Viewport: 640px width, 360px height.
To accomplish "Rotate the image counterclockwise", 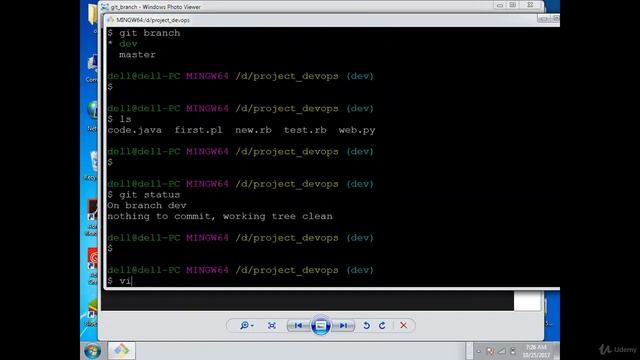I will click(367, 325).
